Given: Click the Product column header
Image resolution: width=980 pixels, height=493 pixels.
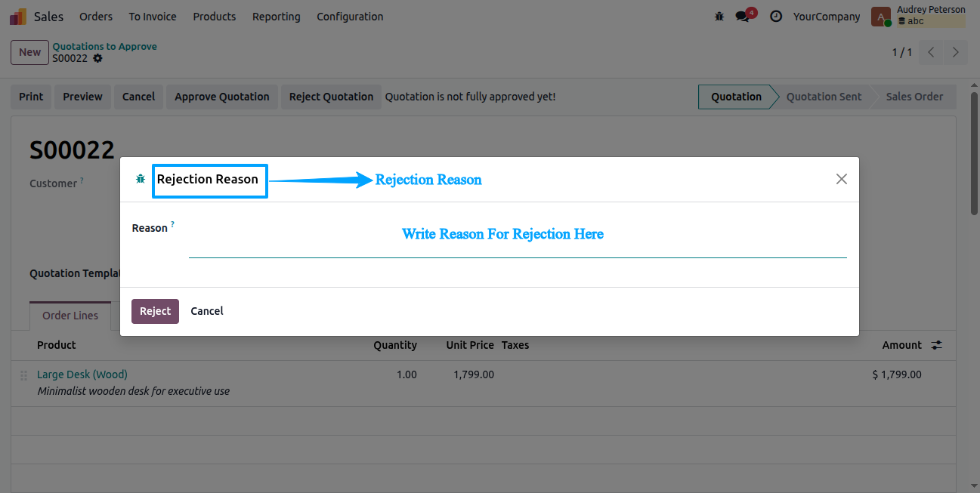Looking at the screenshot, I should click(57, 345).
